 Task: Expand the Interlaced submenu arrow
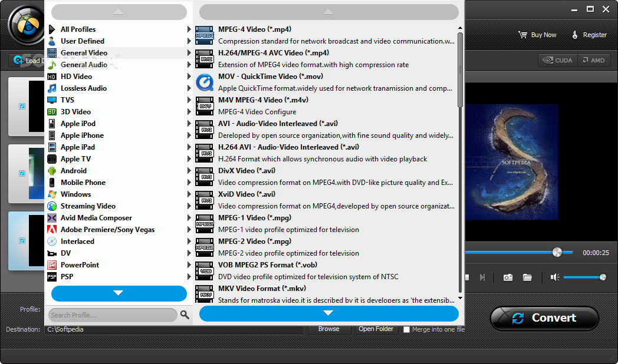[x=189, y=241]
